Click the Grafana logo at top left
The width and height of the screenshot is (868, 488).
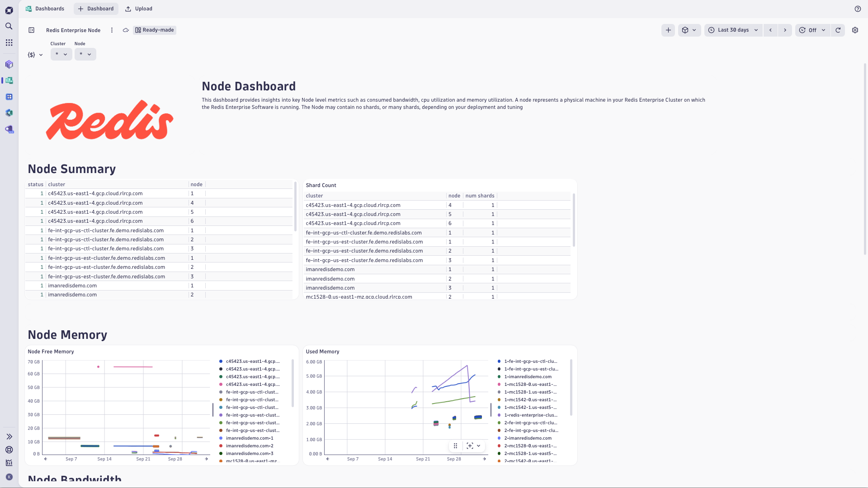click(9, 9)
